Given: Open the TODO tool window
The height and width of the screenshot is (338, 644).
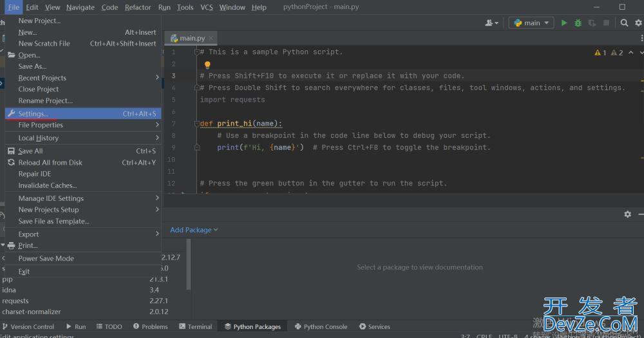Looking at the screenshot, I should click(x=109, y=326).
